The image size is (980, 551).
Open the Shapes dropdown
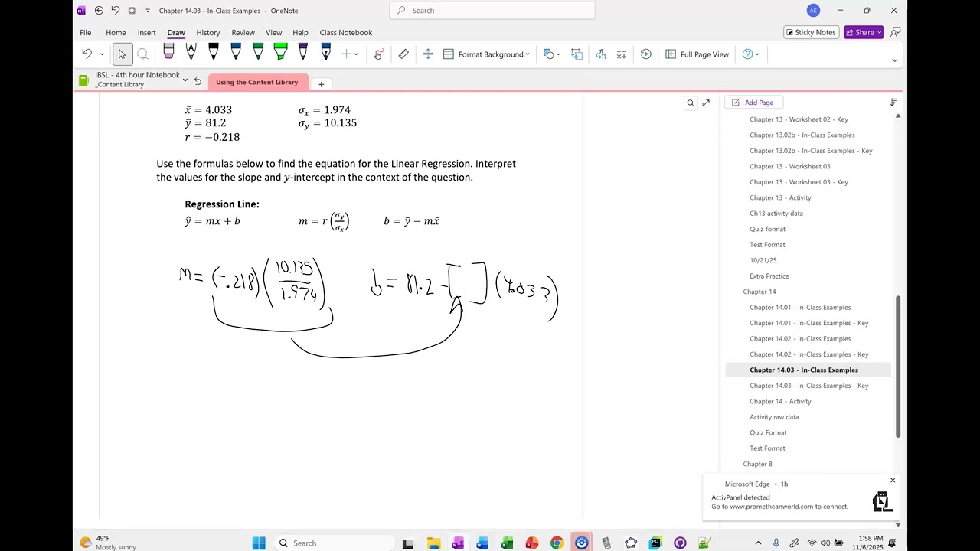[x=551, y=54]
